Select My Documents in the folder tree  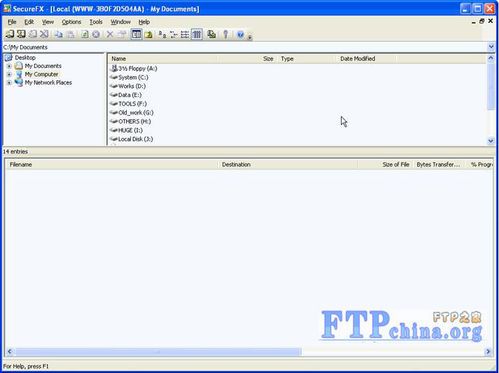(43, 66)
